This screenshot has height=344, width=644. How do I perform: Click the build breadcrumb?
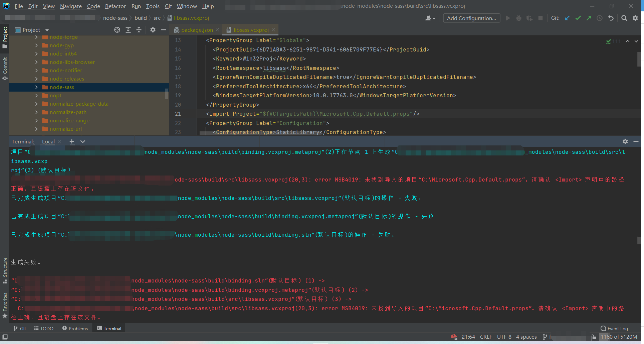[x=141, y=18]
